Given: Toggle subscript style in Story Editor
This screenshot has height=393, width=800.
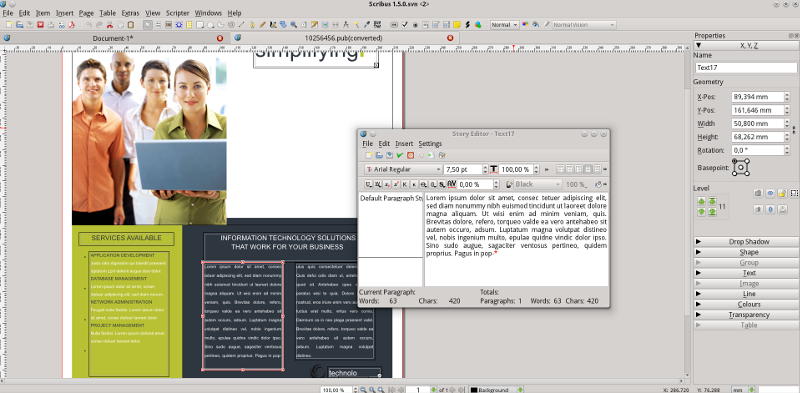Looking at the screenshot, I should [x=387, y=184].
